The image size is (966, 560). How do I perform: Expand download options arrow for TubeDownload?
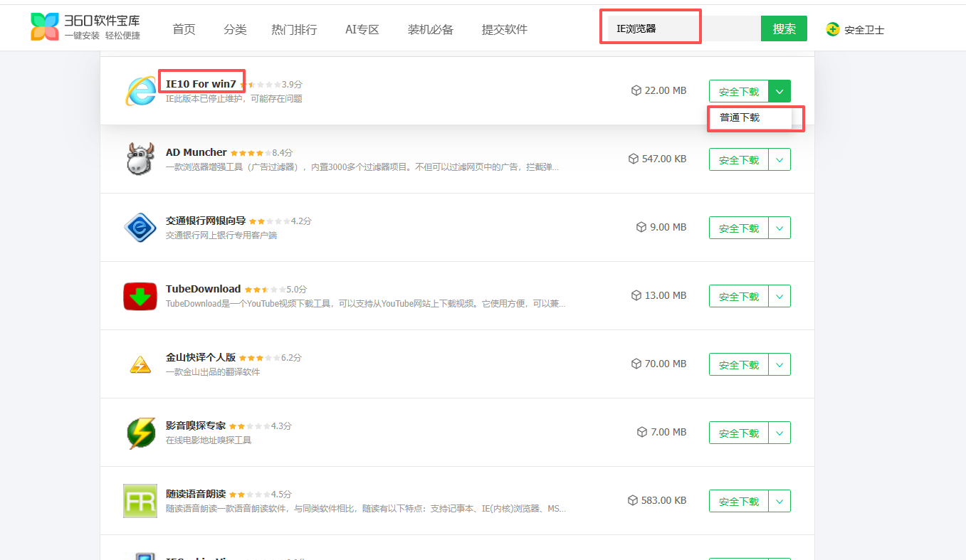tap(779, 297)
